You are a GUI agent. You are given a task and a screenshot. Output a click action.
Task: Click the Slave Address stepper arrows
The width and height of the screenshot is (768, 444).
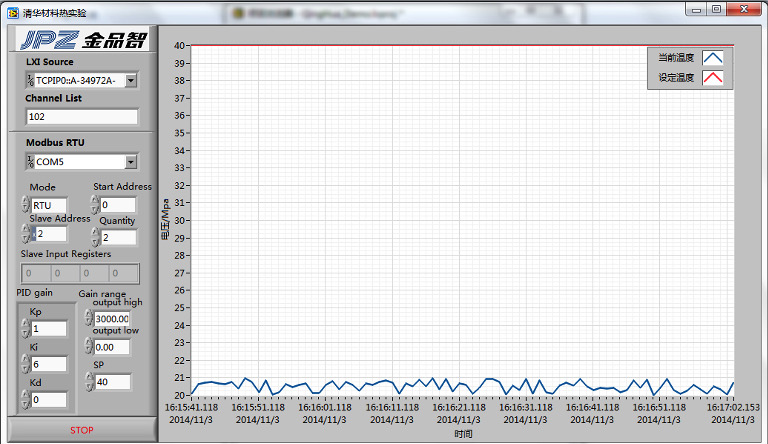pyautogui.click(x=25, y=234)
